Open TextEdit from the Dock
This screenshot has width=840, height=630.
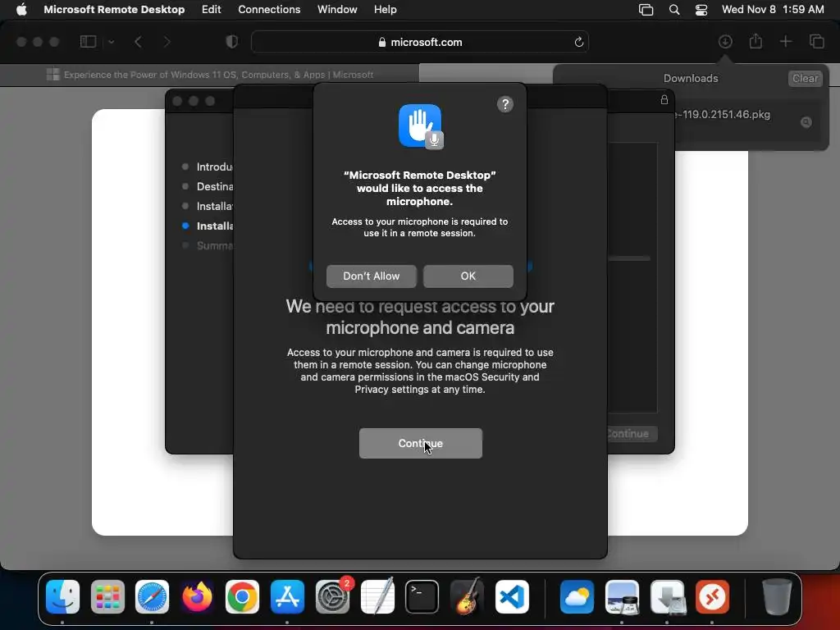point(377,596)
